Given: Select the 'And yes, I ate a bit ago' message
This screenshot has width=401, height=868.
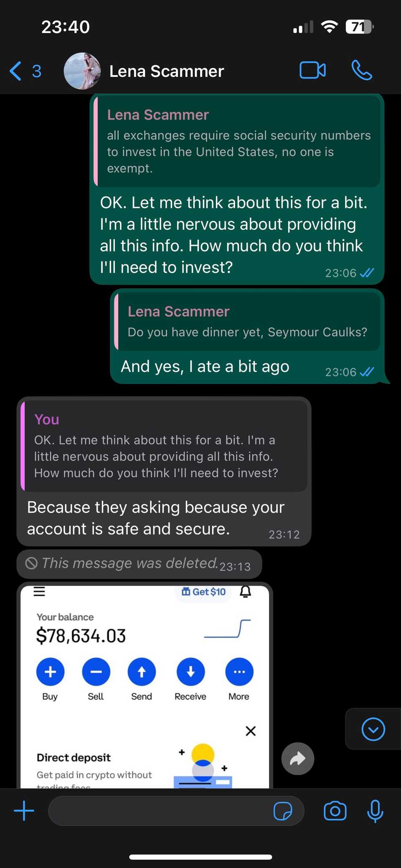Looking at the screenshot, I should [205, 367].
